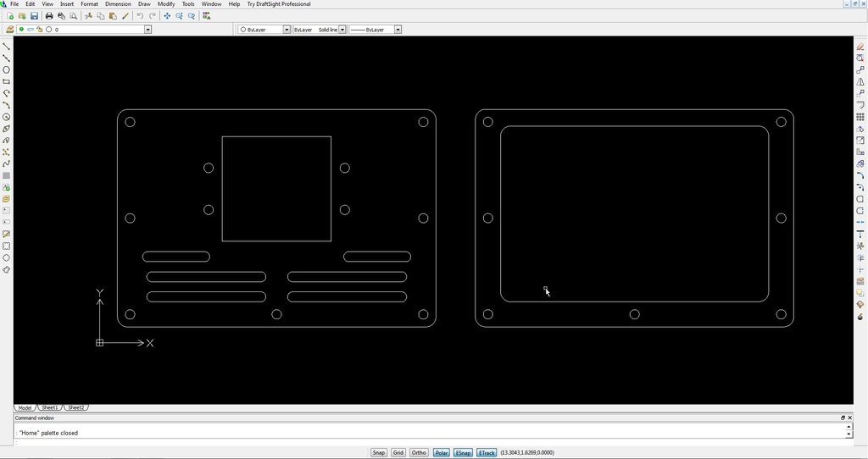Open Try DraftSight Professional menu

pyautogui.click(x=278, y=4)
